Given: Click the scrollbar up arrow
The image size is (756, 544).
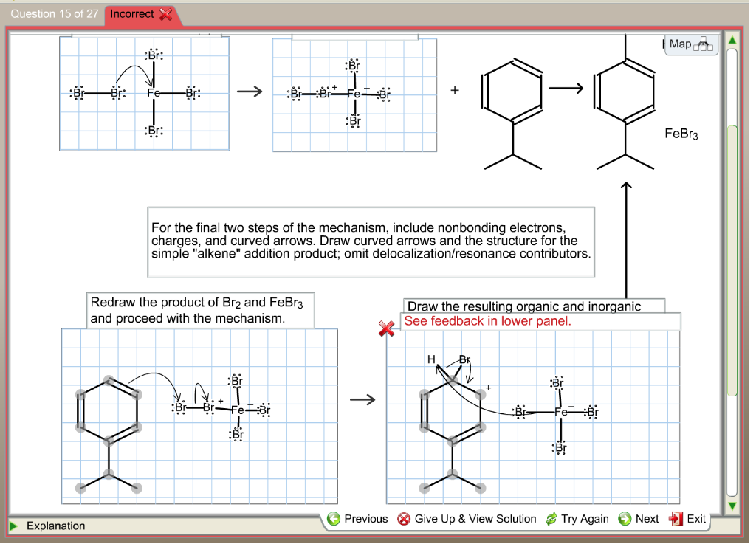Looking at the screenshot, I should pyautogui.click(x=732, y=40).
